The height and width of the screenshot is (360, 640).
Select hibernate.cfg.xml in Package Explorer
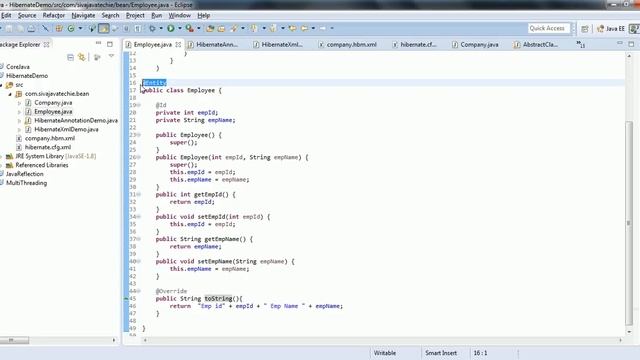coord(47,147)
